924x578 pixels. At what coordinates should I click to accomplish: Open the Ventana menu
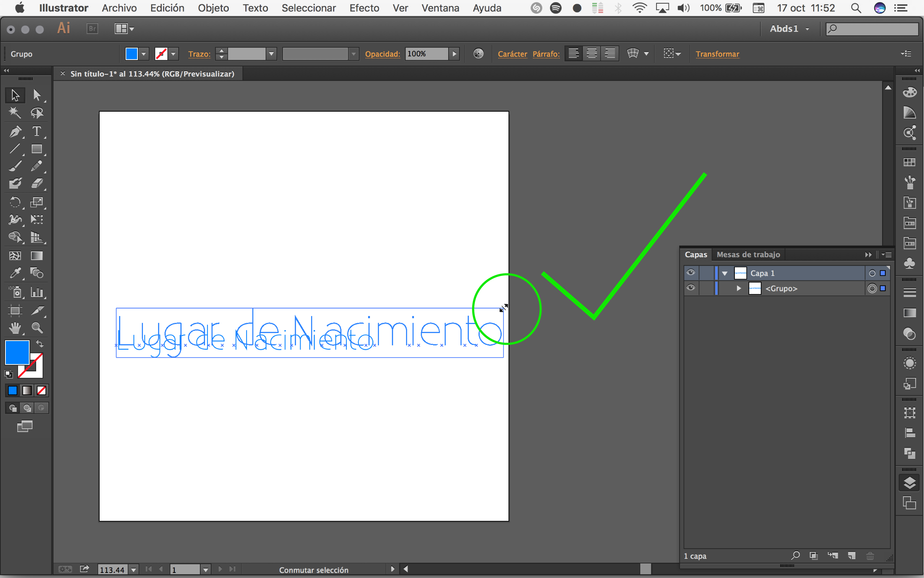click(x=440, y=8)
